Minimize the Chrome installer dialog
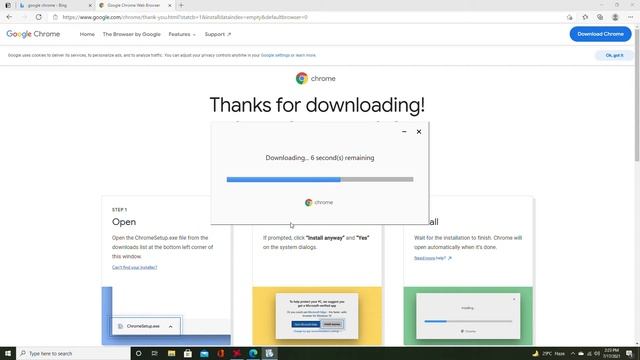Screen dimensions: 640x360 404,132
